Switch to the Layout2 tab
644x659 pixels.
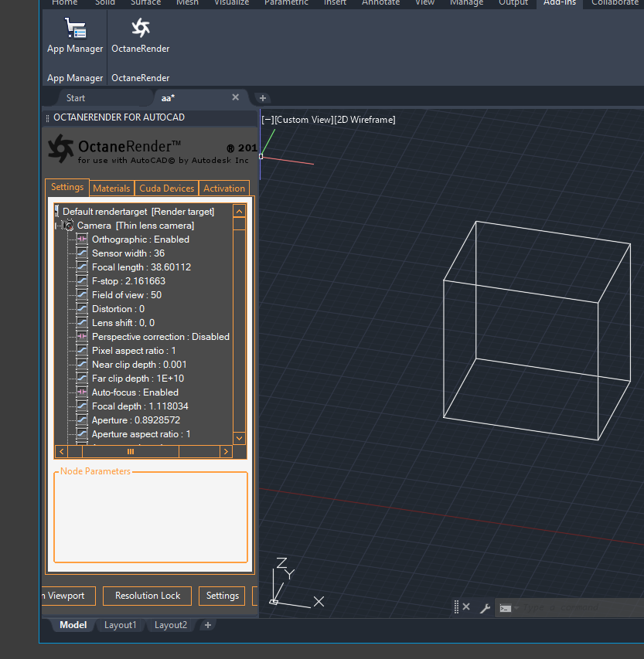coord(171,625)
